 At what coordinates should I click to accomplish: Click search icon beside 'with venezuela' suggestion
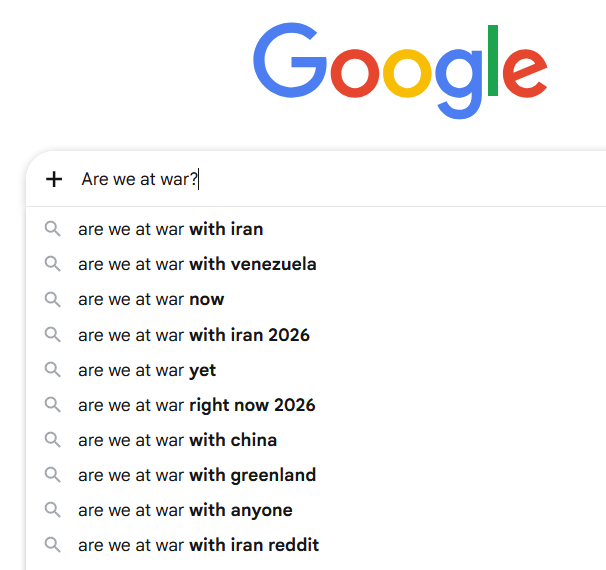[x=53, y=264]
